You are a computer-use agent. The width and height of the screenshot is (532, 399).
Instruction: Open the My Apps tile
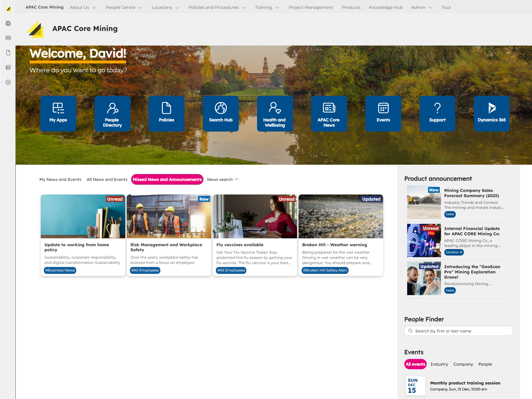(58, 114)
